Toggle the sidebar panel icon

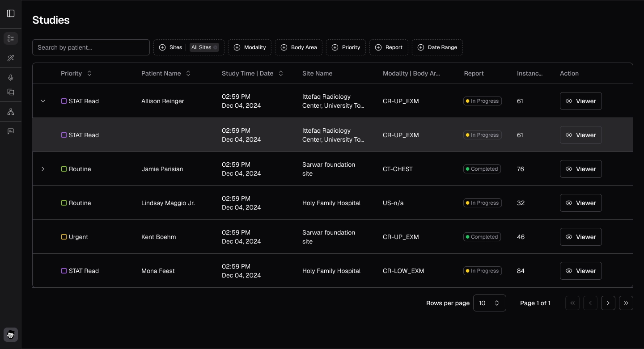click(11, 13)
